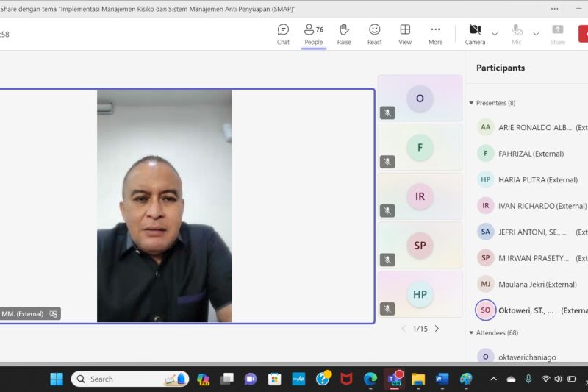Open File Explorer from the taskbar
Screen dimensions: 588x392
click(418, 379)
